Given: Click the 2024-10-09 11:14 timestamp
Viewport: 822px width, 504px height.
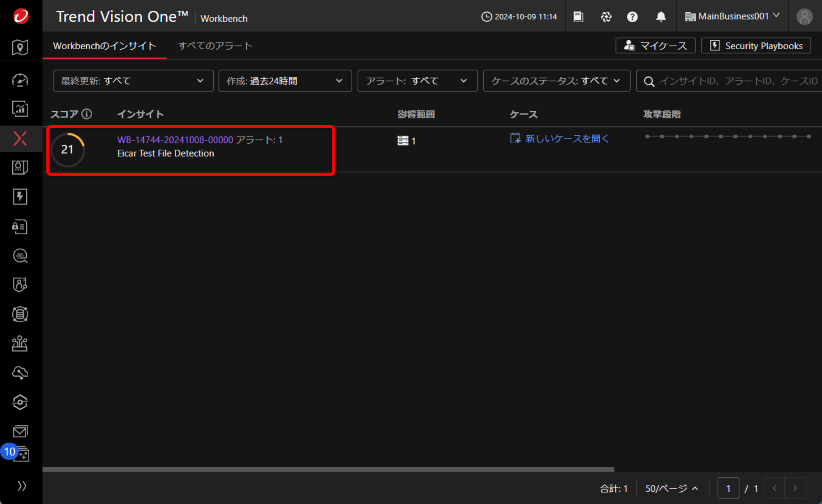Looking at the screenshot, I should (519, 16).
